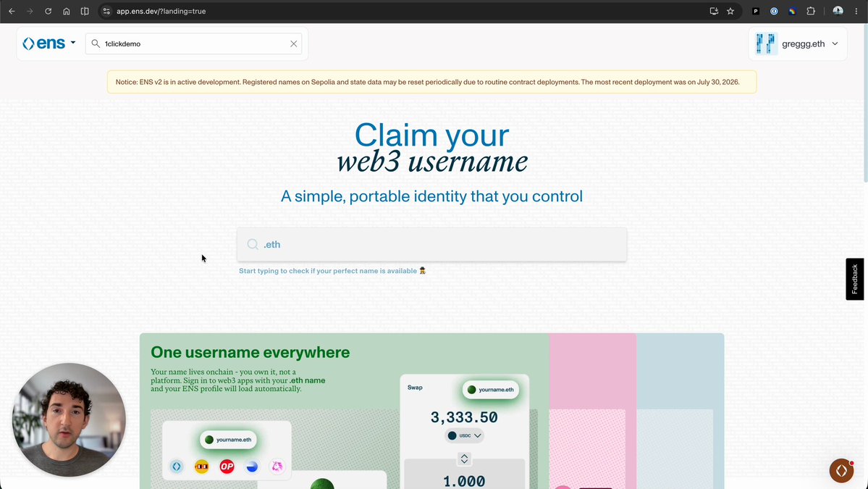Click the browser forward arrow
The height and width of the screenshot is (489, 868).
[x=30, y=11]
